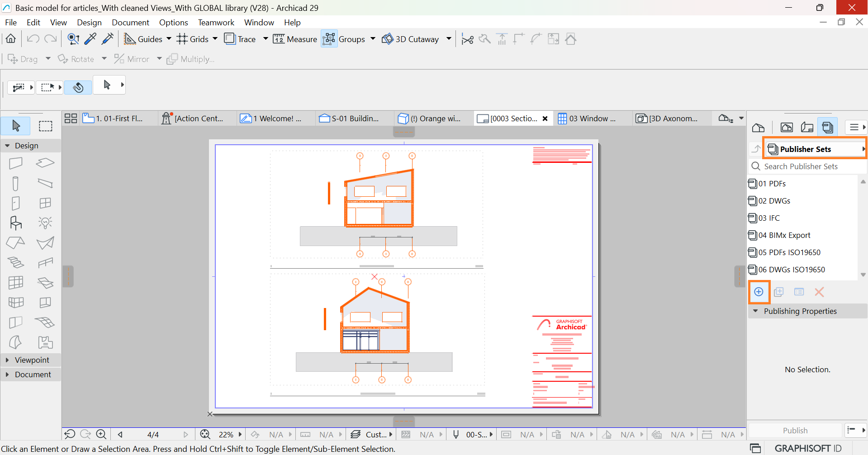Click the Multiply... button
The width and height of the screenshot is (868, 455).
point(190,59)
